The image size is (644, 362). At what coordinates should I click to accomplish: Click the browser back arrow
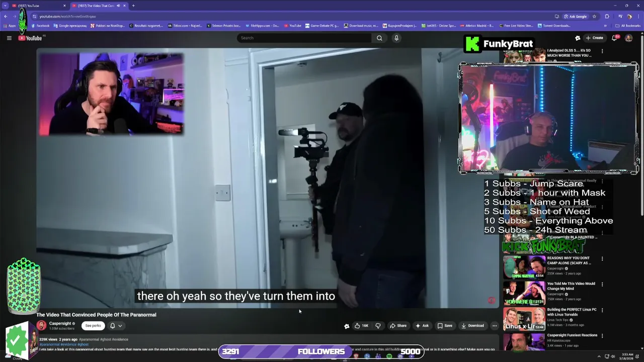point(6,16)
